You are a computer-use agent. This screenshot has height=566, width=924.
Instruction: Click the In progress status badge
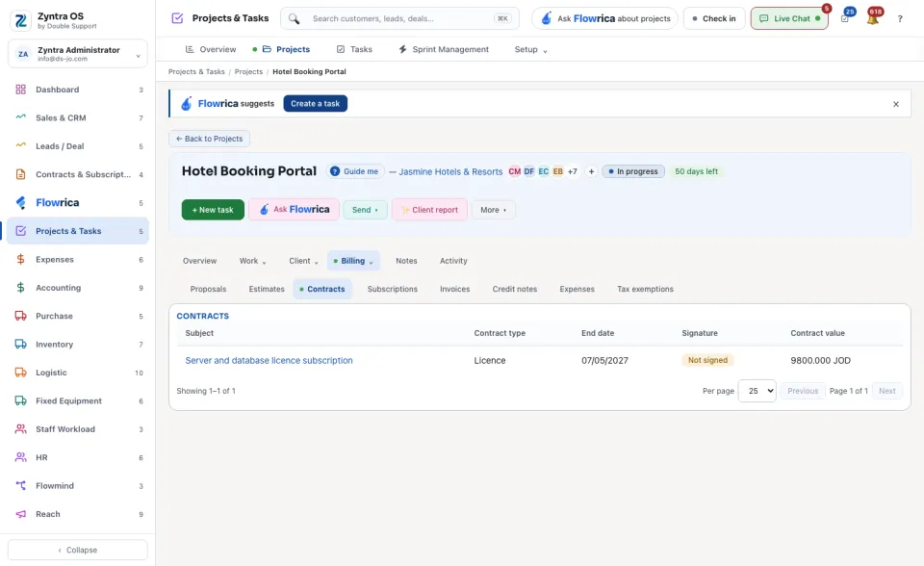click(x=633, y=171)
